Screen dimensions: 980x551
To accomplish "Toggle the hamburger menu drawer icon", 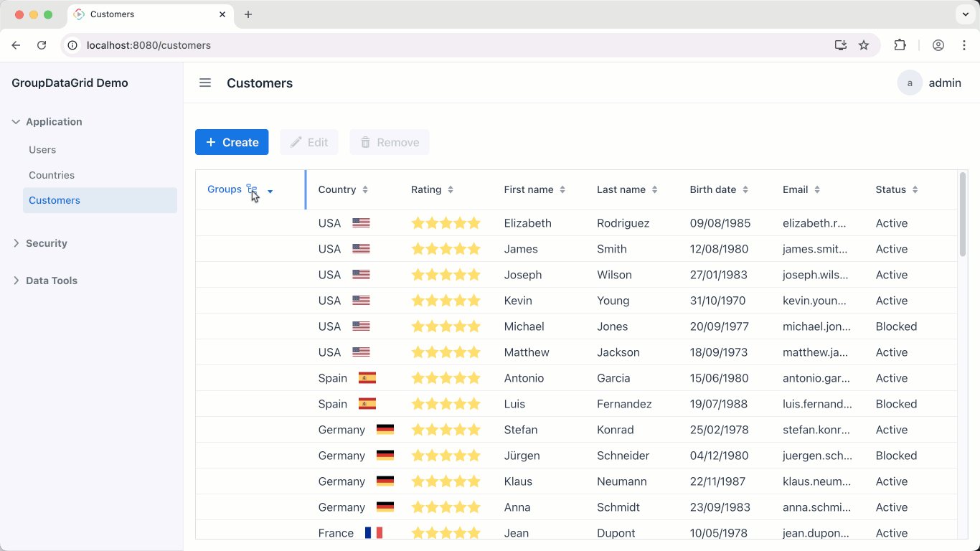I will pos(205,83).
